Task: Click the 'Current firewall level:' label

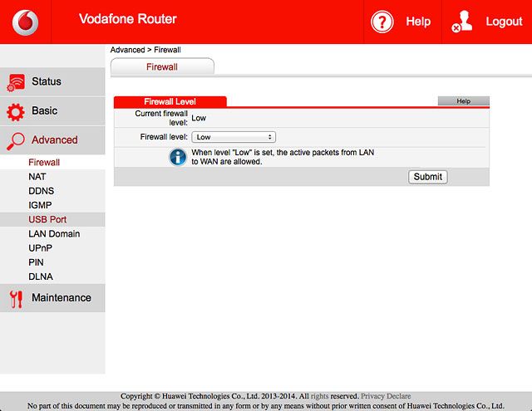Action: [x=161, y=118]
